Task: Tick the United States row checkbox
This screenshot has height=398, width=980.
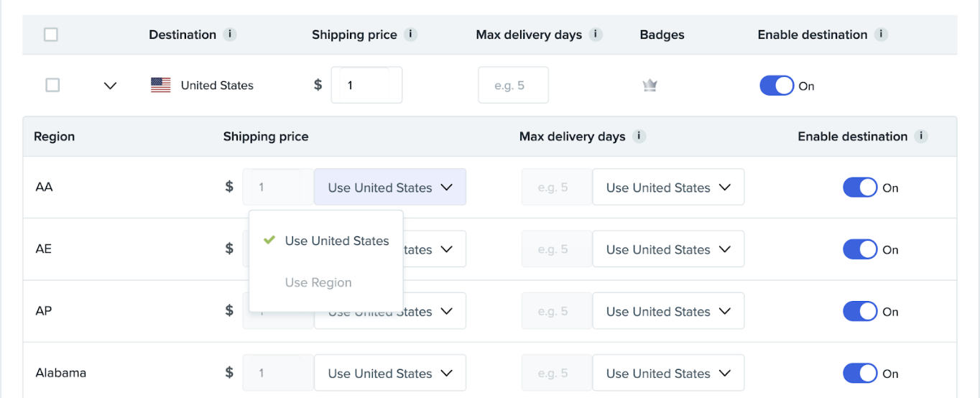Action: point(52,85)
